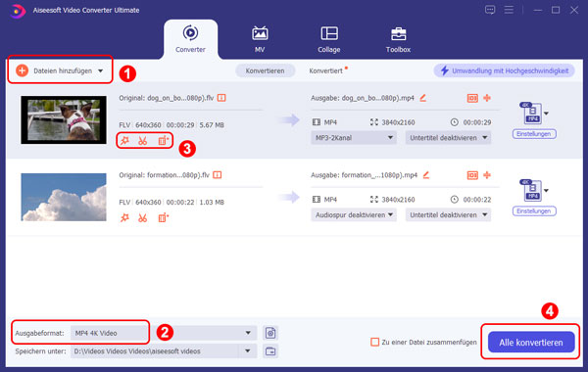Show info for formation original file
The width and height of the screenshot is (588, 372).
coord(218,175)
